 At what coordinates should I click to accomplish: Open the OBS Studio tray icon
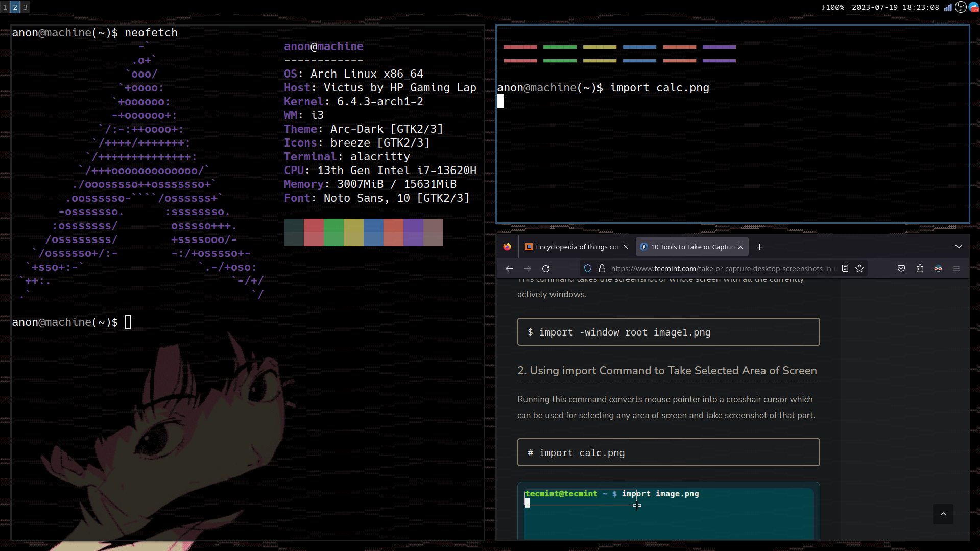pos(961,7)
